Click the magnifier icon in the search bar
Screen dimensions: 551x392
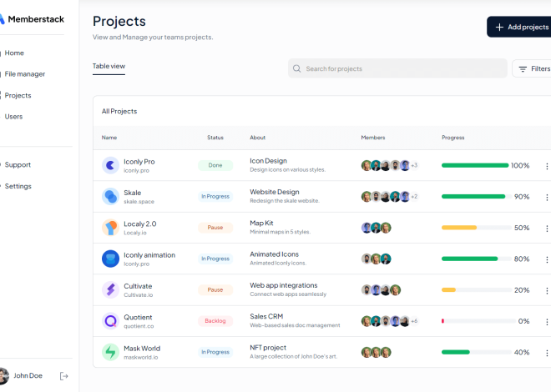(296, 68)
